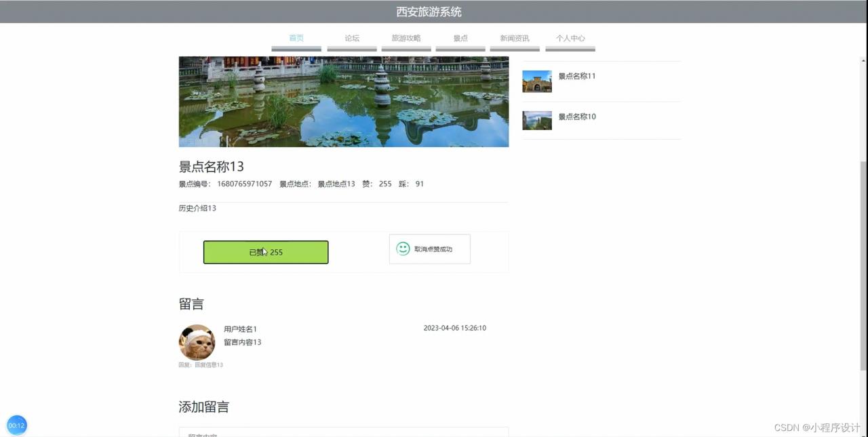Image resolution: width=868 pixels, height=437 pixels.
Task: Click the 景点名称10 link text
Action: [x=576, y=117]
